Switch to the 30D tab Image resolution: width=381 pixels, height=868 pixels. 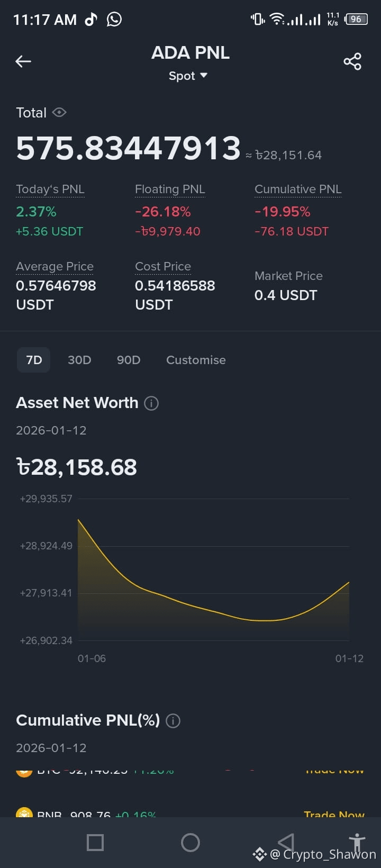point(79,360)
